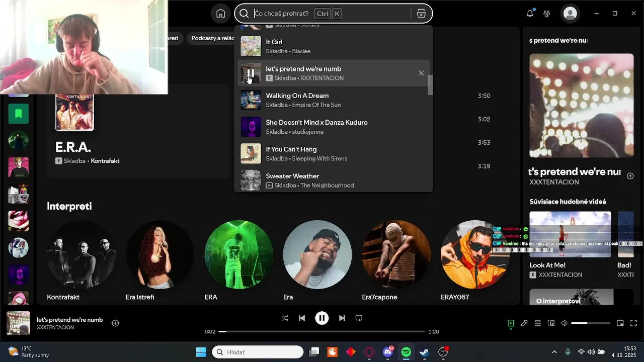Open the E.R.A. album cover

click(74, 112)
